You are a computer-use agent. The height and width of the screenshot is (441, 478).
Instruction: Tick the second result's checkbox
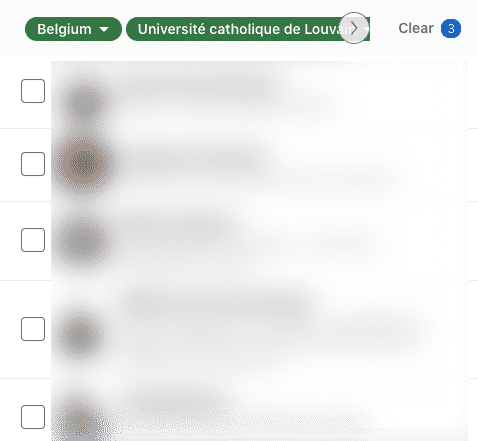point(33,164)
